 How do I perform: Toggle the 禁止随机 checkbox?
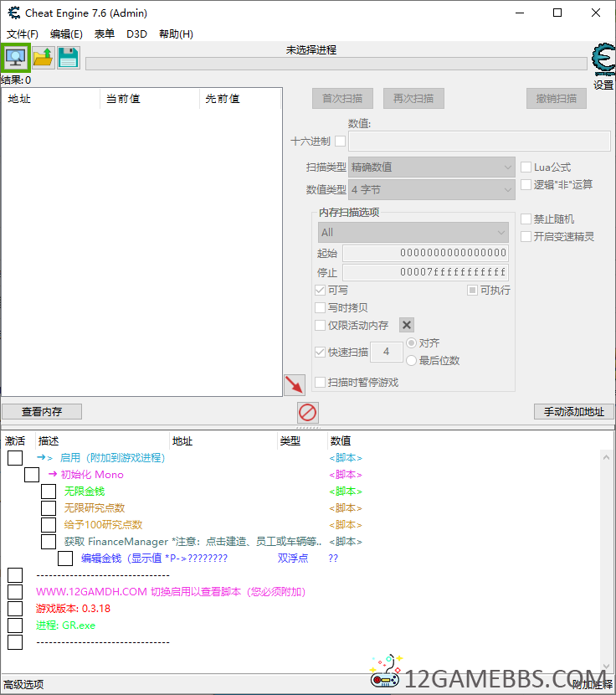coord(526,219)
